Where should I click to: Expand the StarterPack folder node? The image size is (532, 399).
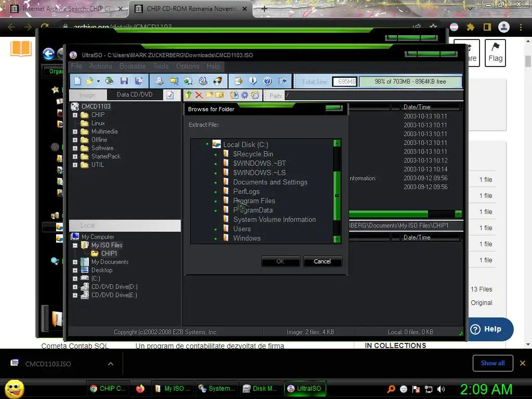coord(75,156)
